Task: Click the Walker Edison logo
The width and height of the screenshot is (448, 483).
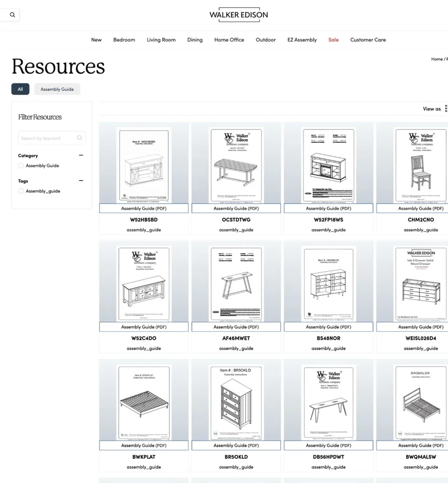Action: point(239,15)
